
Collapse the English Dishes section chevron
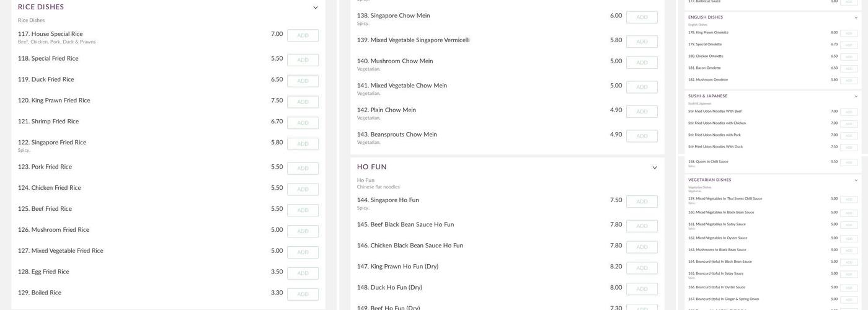856,17
